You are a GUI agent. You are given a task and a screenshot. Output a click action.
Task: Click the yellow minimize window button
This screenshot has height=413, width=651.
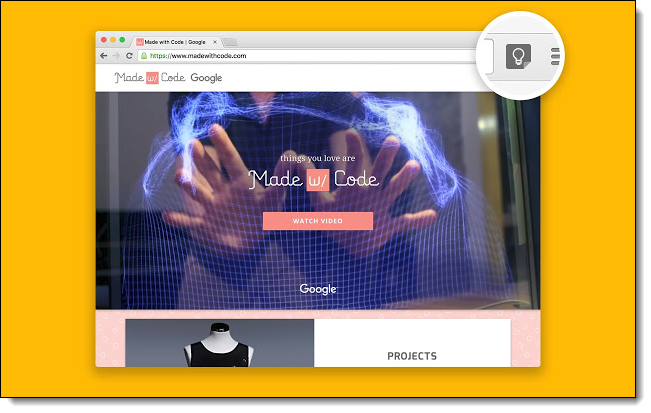tap(113, 40)
